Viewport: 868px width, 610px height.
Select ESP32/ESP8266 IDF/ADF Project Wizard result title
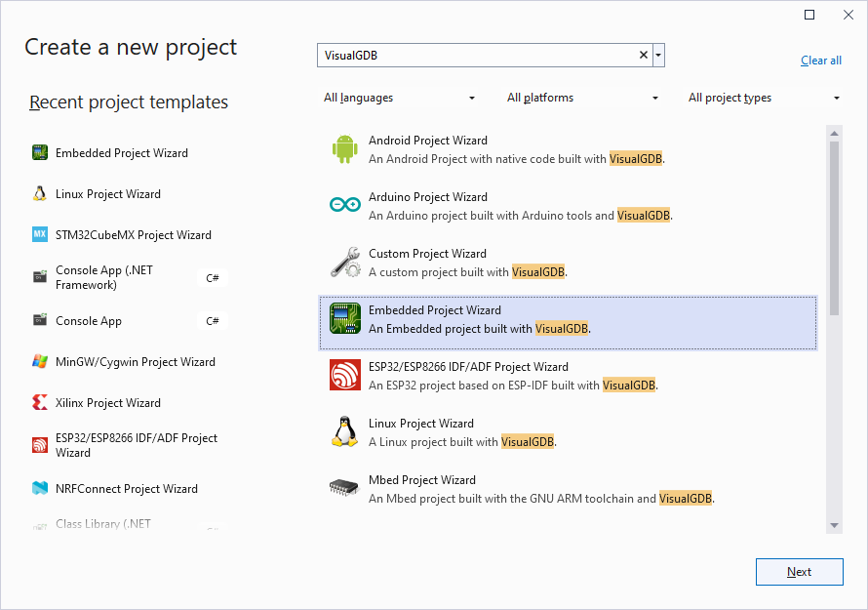[x=468, y=366]
